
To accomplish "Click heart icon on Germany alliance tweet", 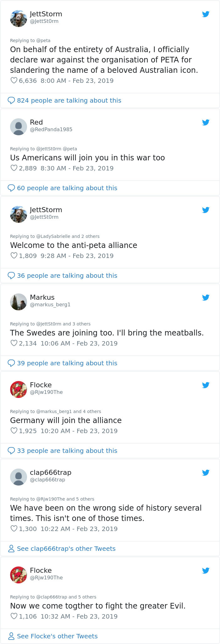I will [14, 431].
